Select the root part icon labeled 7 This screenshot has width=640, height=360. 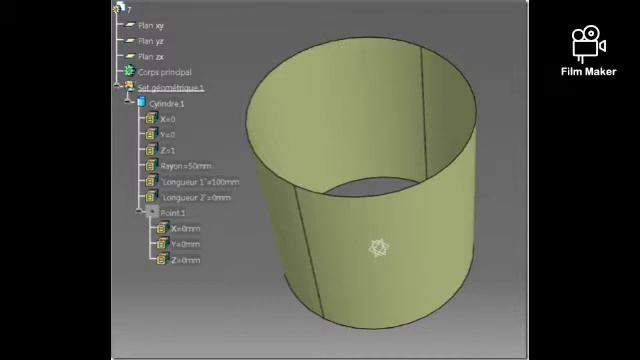[x=119, y=7]
